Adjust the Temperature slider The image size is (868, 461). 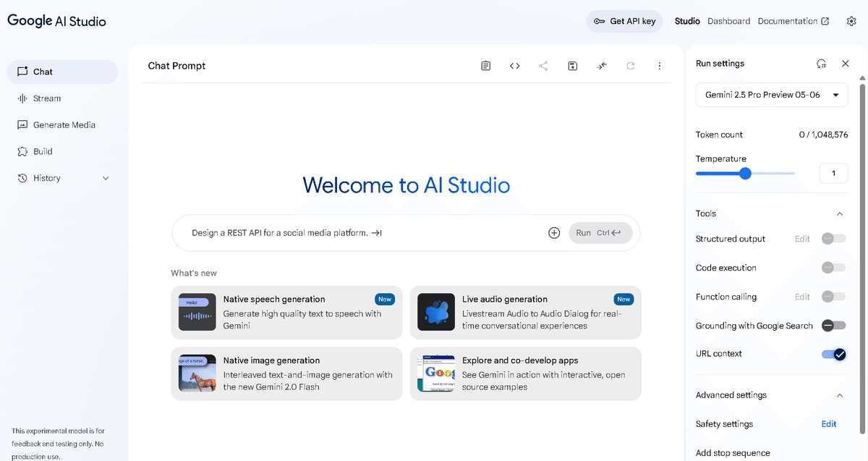tap(745, 173)
